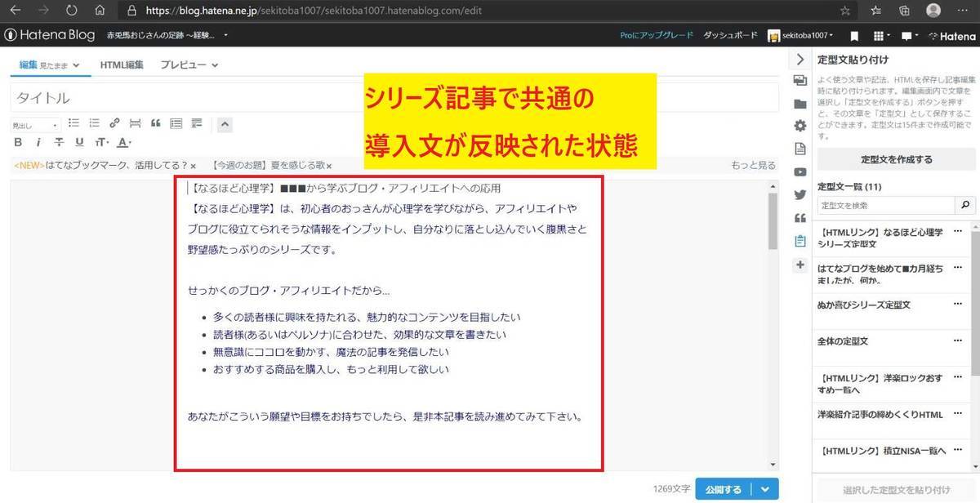This screenshot has height=503, width=980.
Task: Insert a bulleted list
Action: 73,124
